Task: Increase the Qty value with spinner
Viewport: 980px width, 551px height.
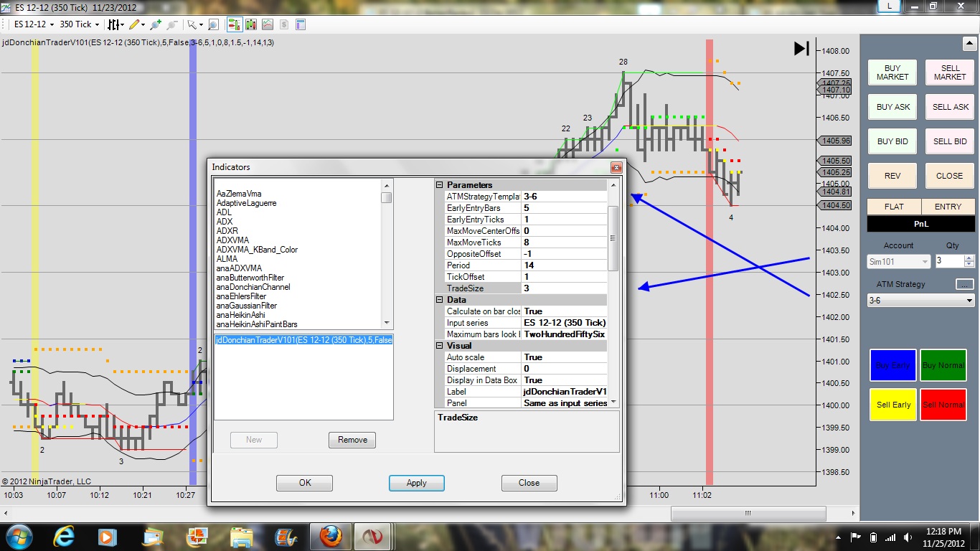Action: [x=969, y=258]
